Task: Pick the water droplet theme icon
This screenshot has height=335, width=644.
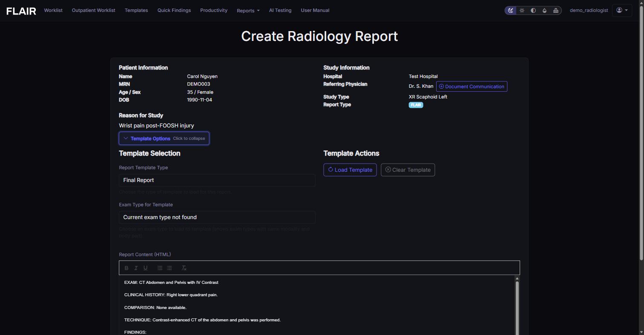Action: click(x=544, y=10)
